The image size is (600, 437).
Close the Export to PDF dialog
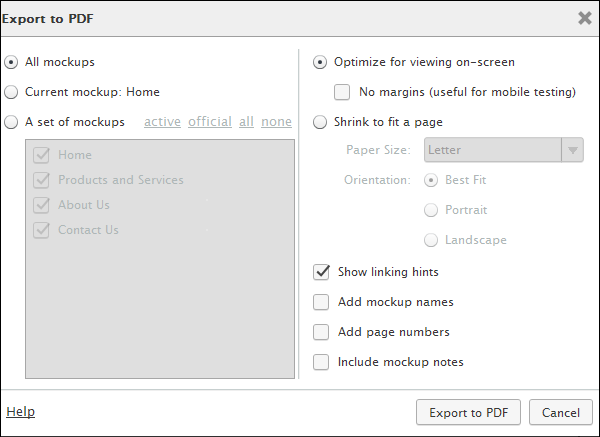coord(585,17)
